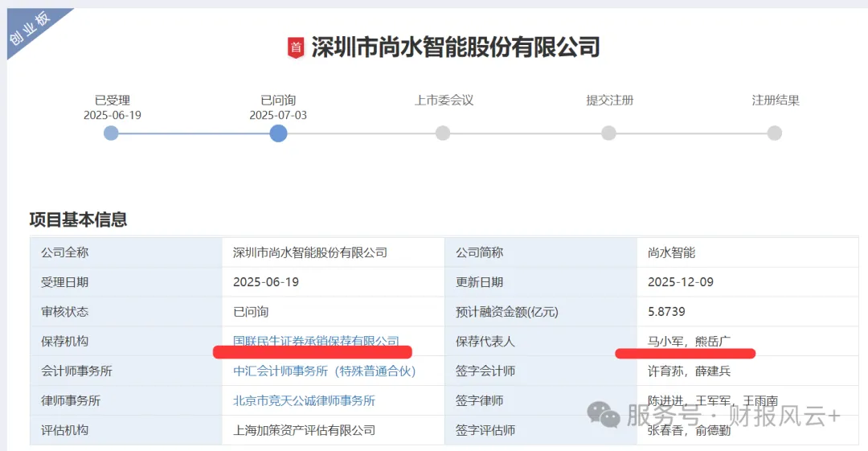The width and height of the screenshot is (868, 451).
Task: Click the 签字会计师 label cell
Action: (x=541, y=371)
